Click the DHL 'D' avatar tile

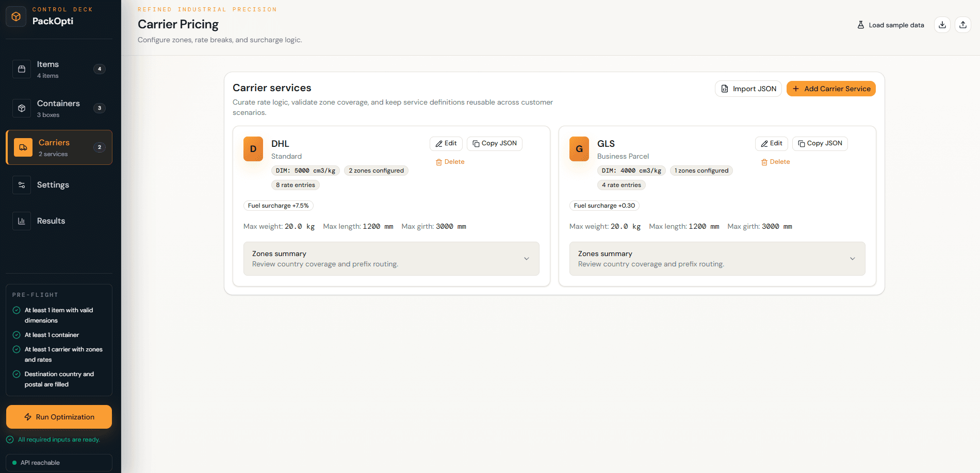point(253,149)
